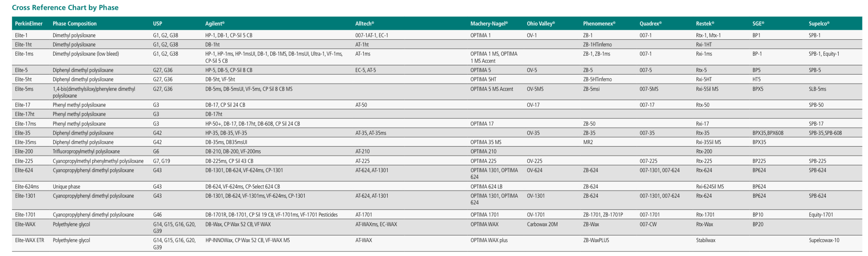The height and width of the screenshot is (256, 868).
Task: Select the 'Equity-1701' Supelco cell
Action: (x=821, y=215)
